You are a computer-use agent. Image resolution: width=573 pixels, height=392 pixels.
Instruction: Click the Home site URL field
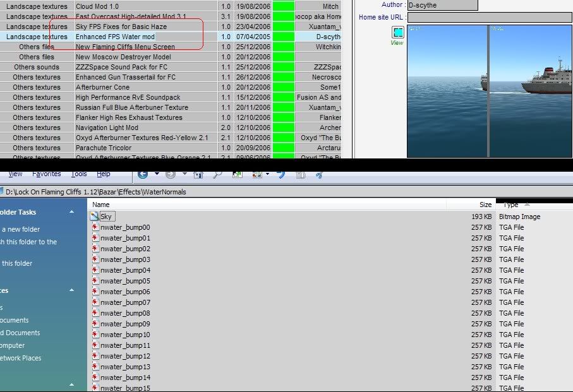click(490, 17)
